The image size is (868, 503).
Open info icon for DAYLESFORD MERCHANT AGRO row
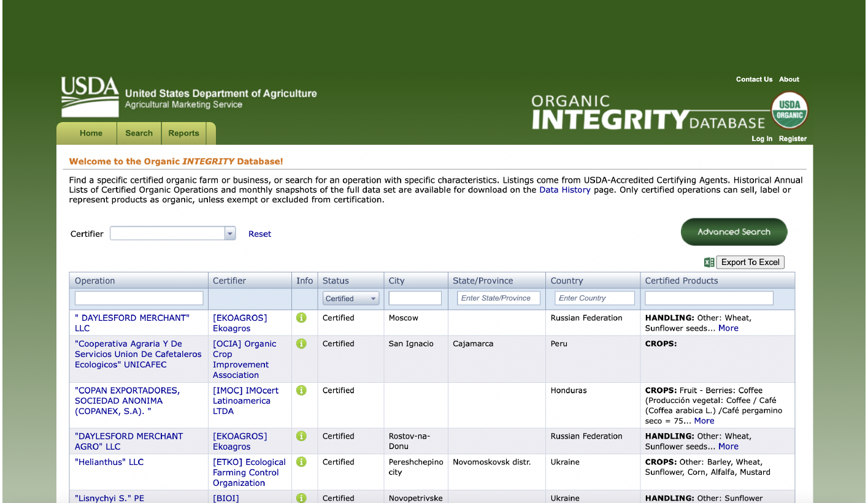301,436
